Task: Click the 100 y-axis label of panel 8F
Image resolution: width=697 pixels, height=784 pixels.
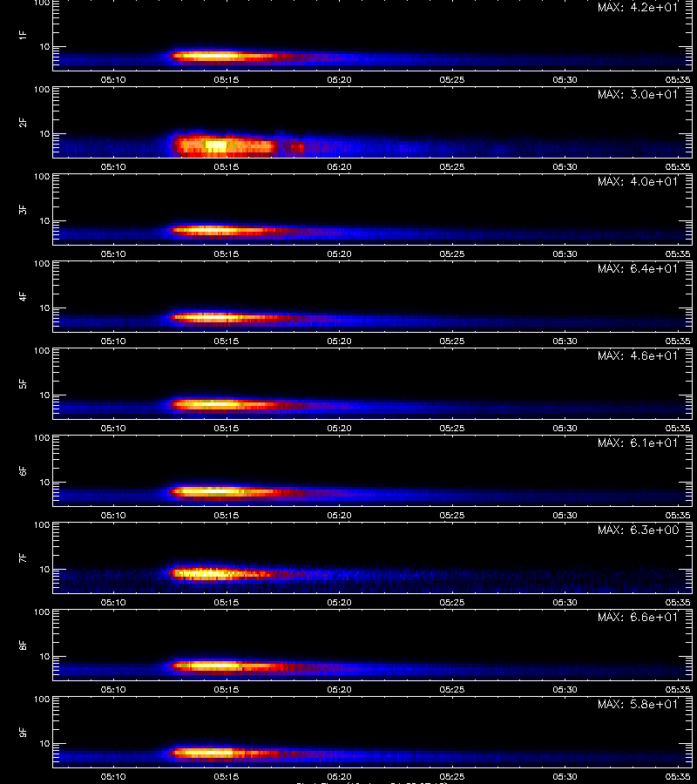Action: tap(42, 612)
